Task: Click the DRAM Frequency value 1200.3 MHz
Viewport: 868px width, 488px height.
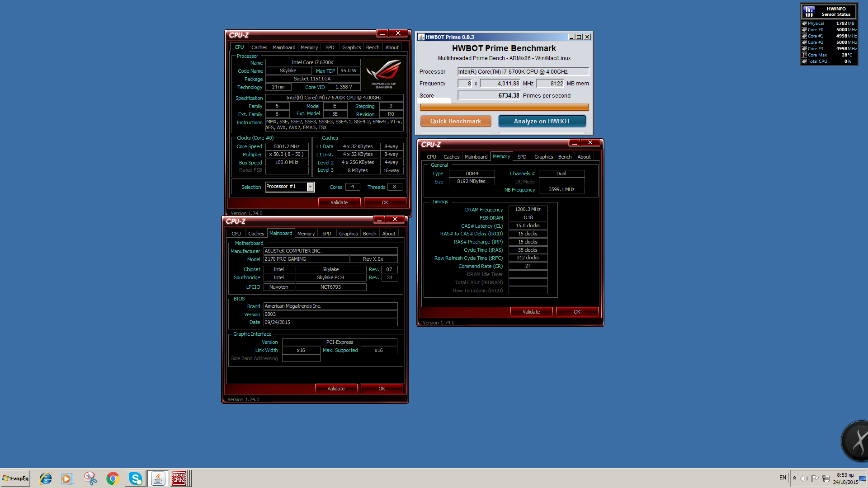Action: pyautogui.click(x=528, y=209)
